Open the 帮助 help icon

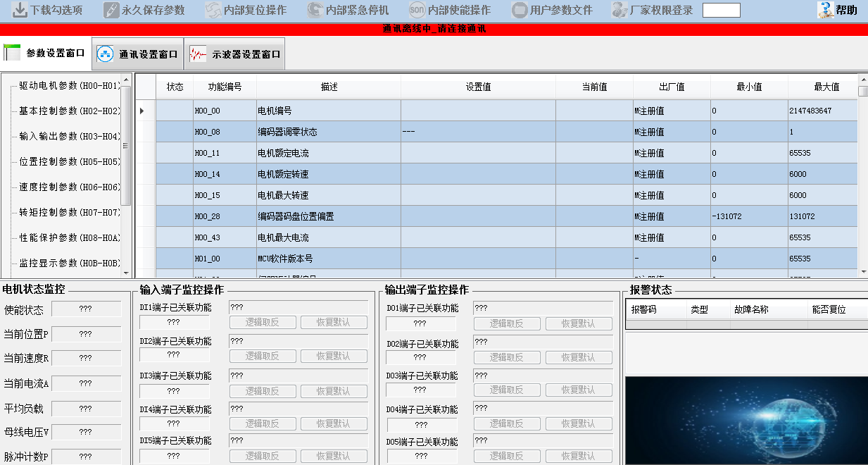825,10
